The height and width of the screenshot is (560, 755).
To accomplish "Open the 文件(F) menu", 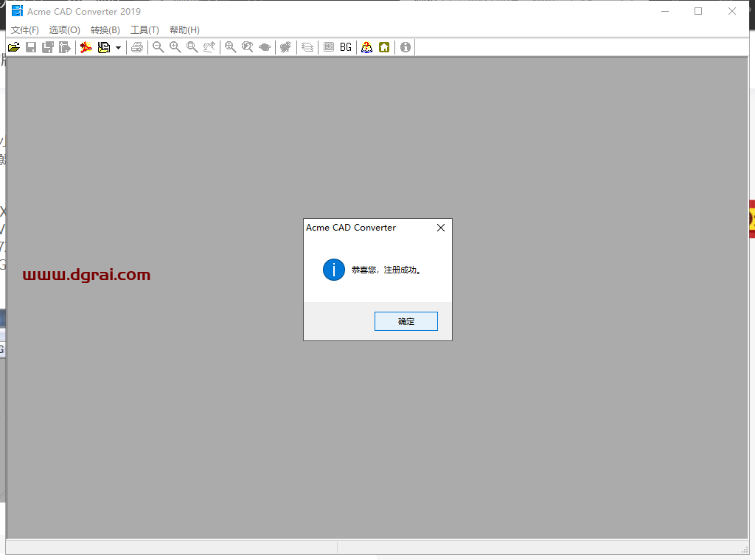I will 24,29.
